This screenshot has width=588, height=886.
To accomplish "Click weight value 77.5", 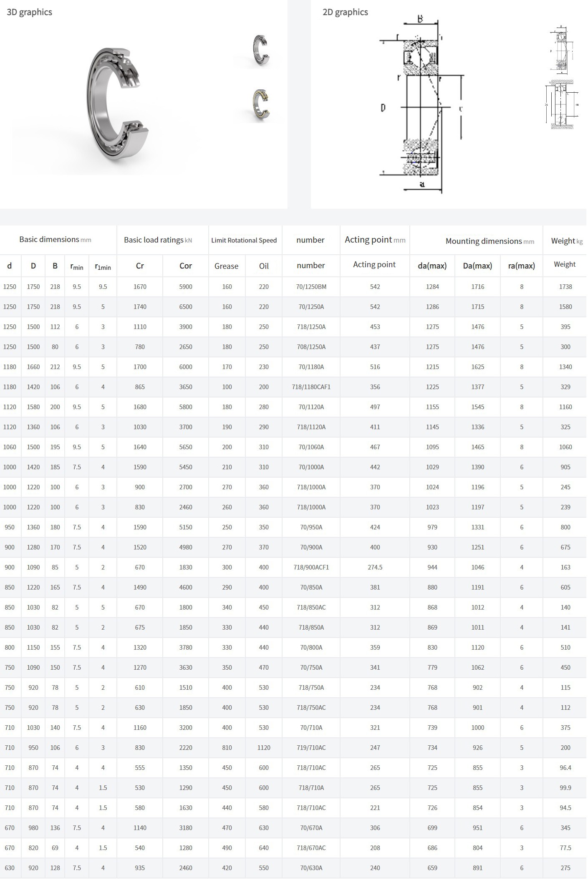I will (565, 848).
